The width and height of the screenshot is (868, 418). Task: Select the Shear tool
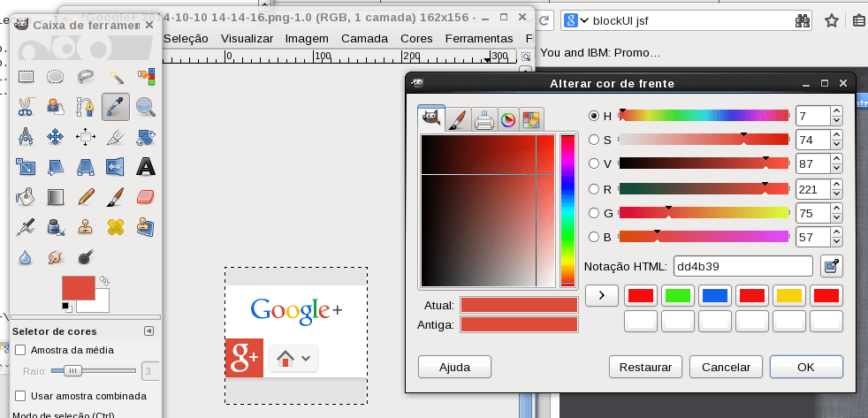(x=55, y=166)
